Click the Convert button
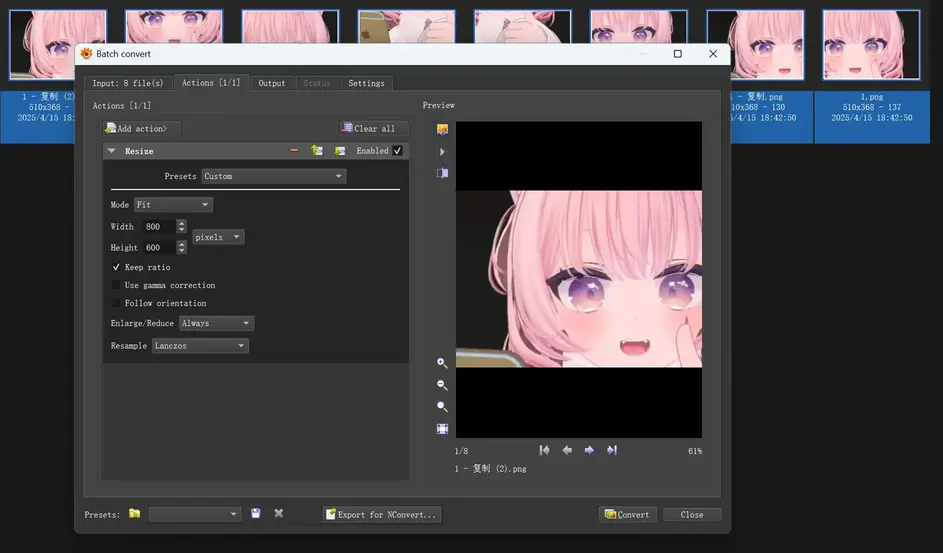Screen dimensions: 943x553 [627, 515]
